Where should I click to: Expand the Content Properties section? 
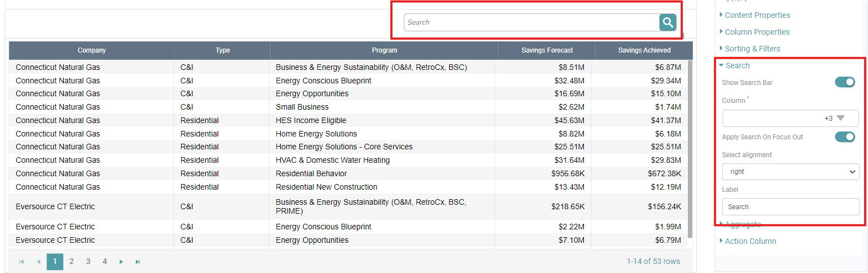757,15
